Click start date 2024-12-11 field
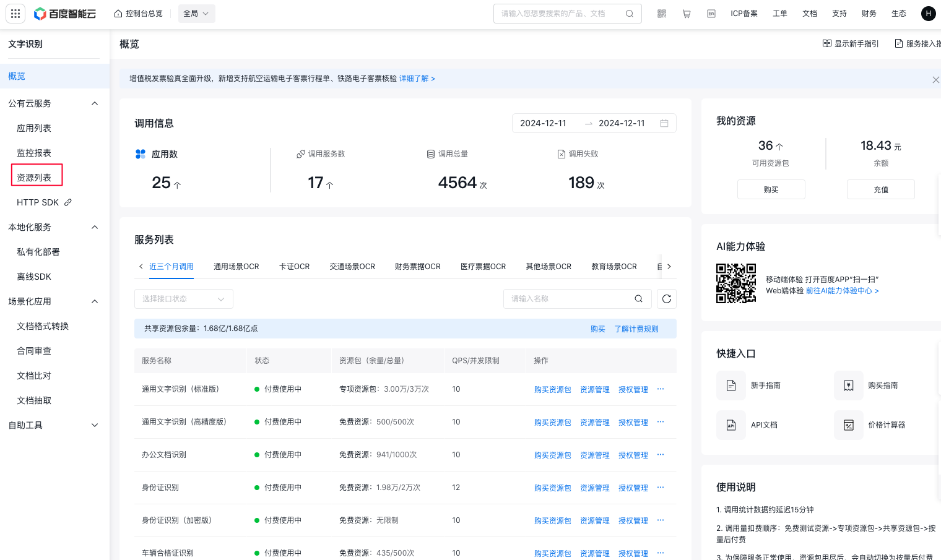 pos(543,123)
